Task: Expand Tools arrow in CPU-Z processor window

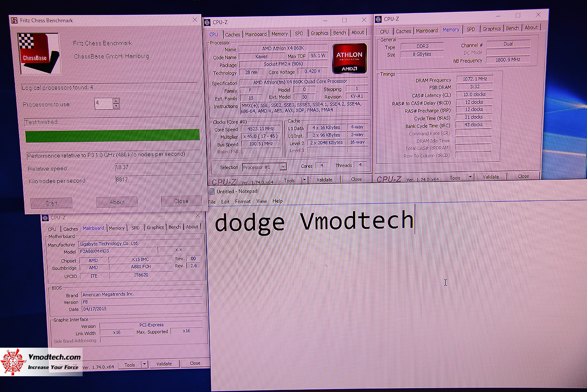Action: pyautogui.click(x=304, y=180)
